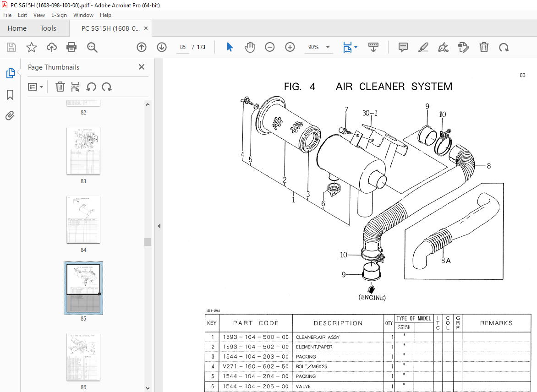The height and width of the screenshot is (392, 537).
Task: Open the Window menu
Action: (83, 15)
